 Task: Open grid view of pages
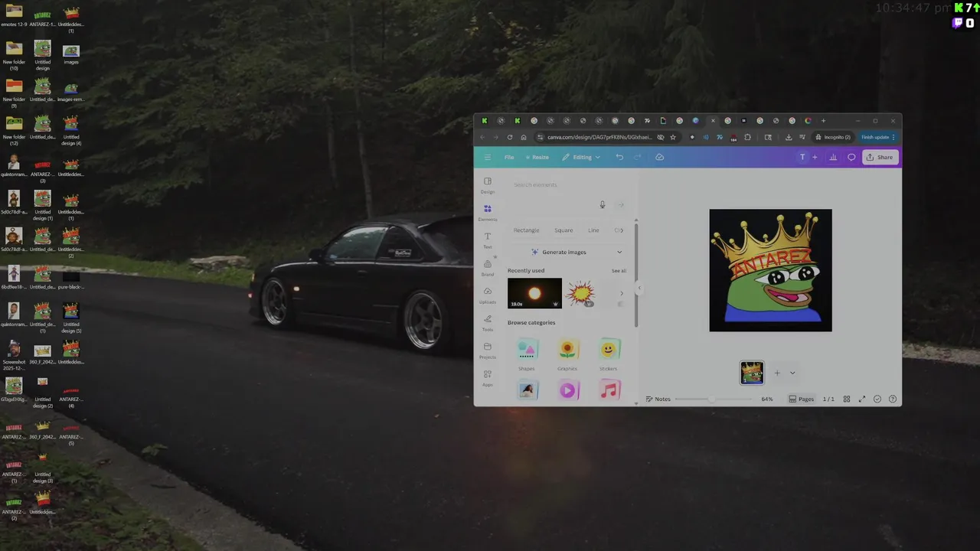847,399
